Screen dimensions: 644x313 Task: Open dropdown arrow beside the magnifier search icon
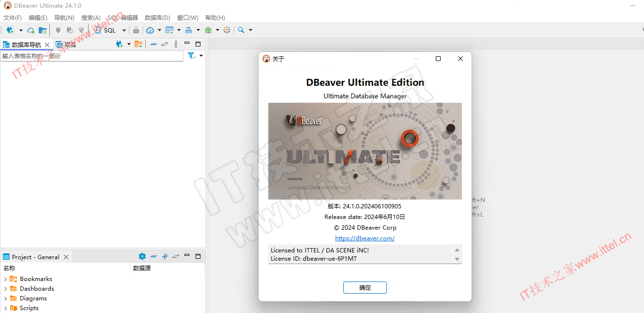(x=250, y=30)
